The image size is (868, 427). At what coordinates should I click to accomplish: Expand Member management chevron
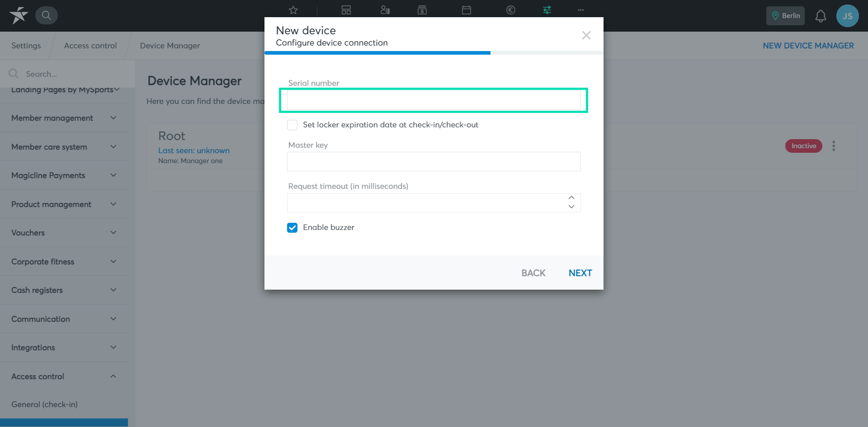(x=113, y=118)
